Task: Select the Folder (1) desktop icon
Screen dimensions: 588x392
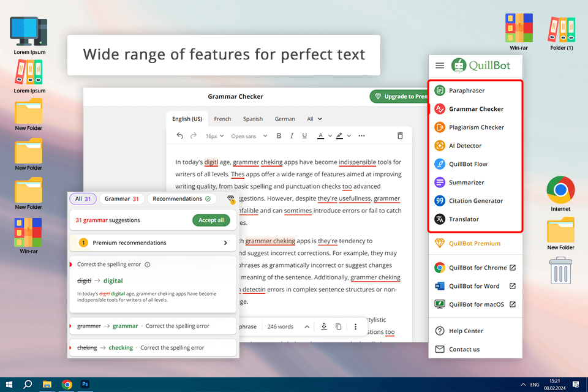Action: coord(562,32)
